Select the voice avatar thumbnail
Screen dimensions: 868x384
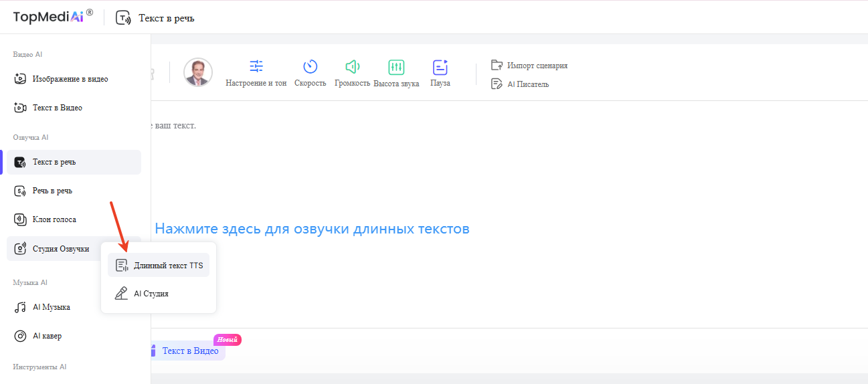pyautogui.click(x=198, y=72)
